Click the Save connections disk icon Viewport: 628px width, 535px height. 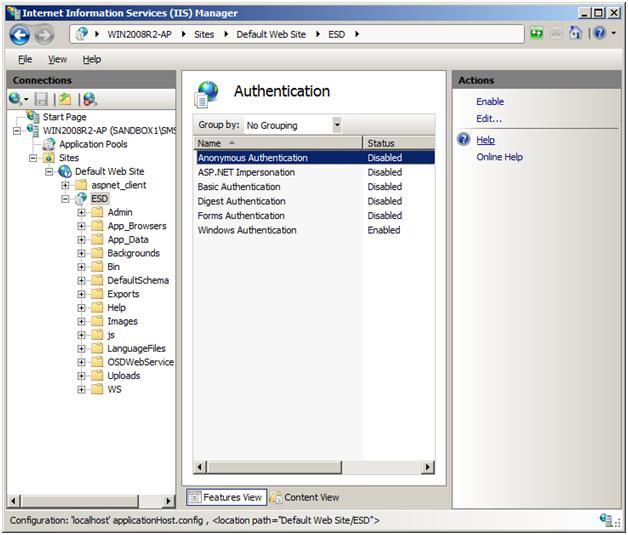pos(41,99)
